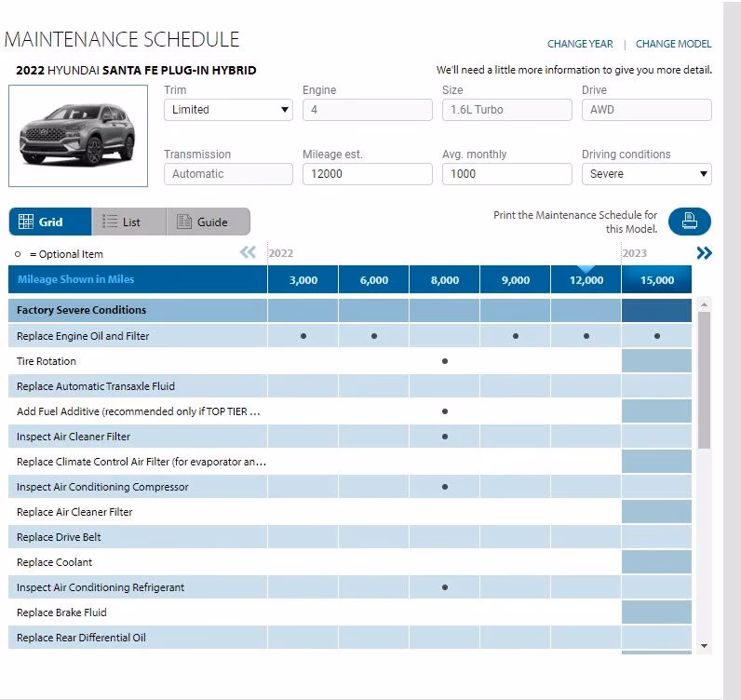Click oil change dot under 6,000 miles

click(x=374, y=336)
